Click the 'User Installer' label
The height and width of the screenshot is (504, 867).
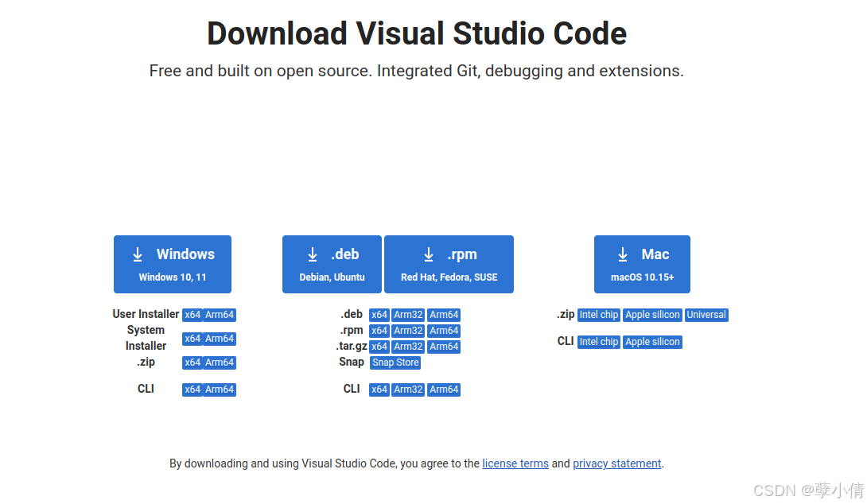click(146, 315)
